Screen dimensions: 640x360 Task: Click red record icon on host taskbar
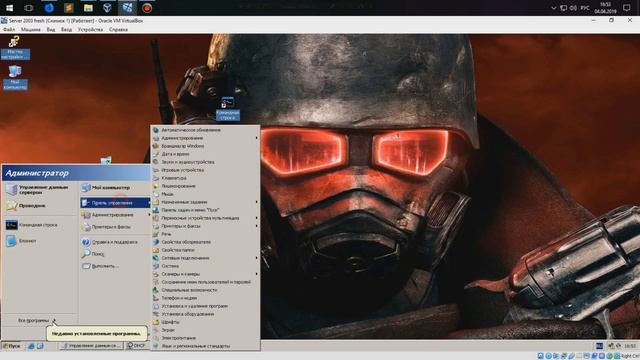click(x=147, y=8)
